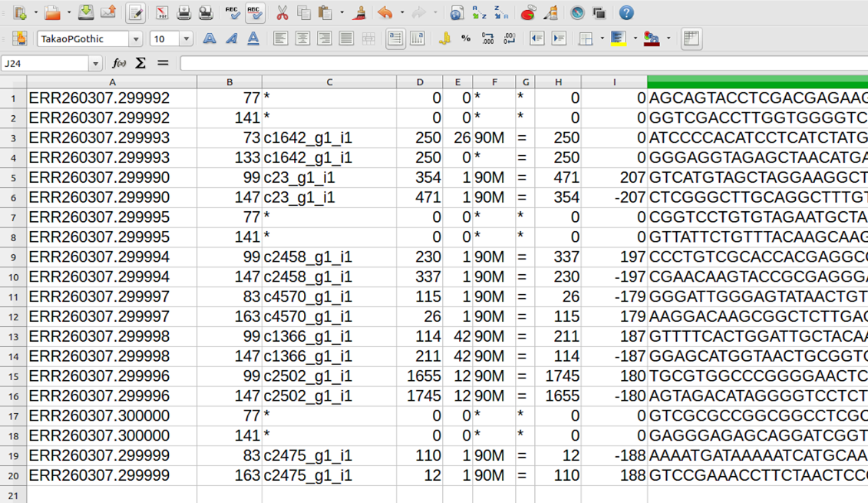Undo the last action

click(384, 13)
